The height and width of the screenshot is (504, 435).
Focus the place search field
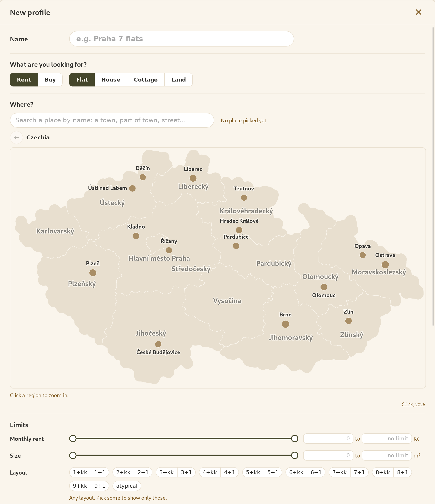coord(112,120)
